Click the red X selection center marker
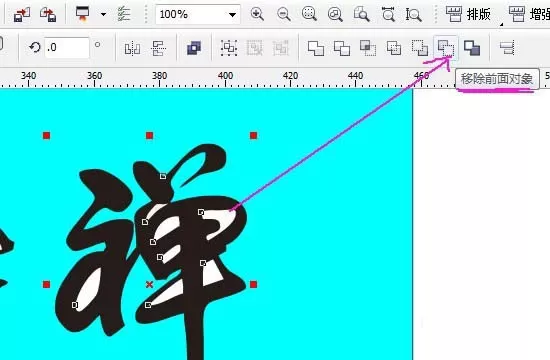Screen dimensions: 550x360 click(x=149, y=284)
